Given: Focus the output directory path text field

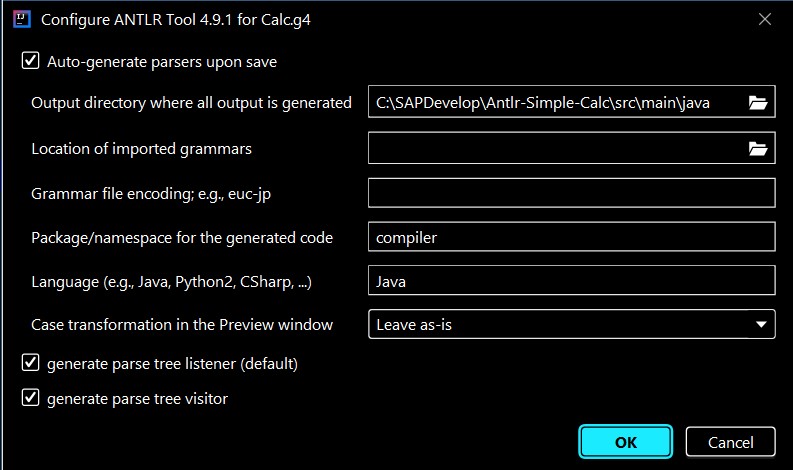Looking at the screenshot, I should [x=556, y=102].
